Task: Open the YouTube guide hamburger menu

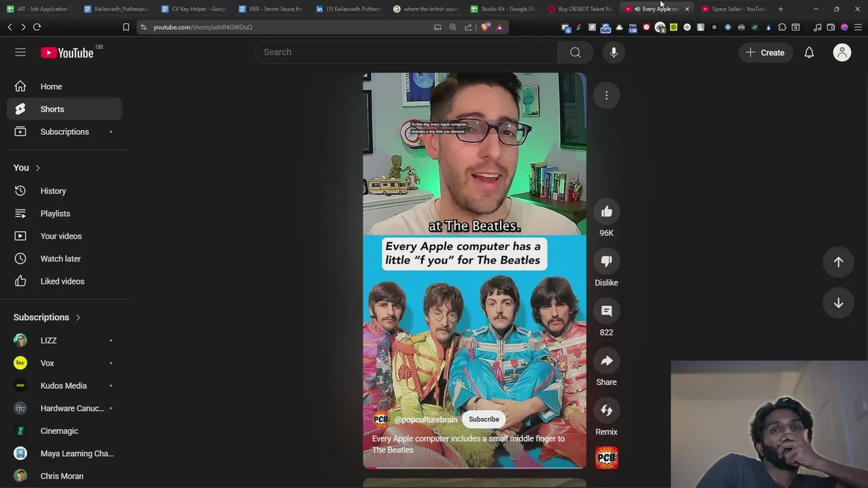Action: coord(20,52)
